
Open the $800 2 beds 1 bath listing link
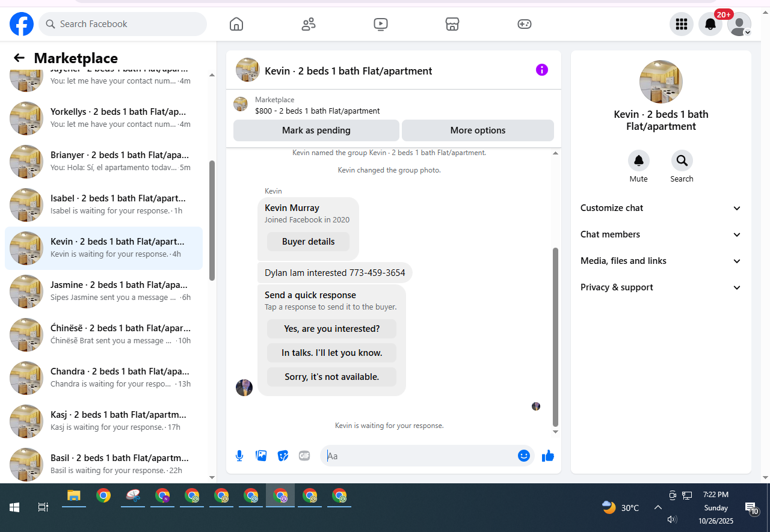[317, 111]
